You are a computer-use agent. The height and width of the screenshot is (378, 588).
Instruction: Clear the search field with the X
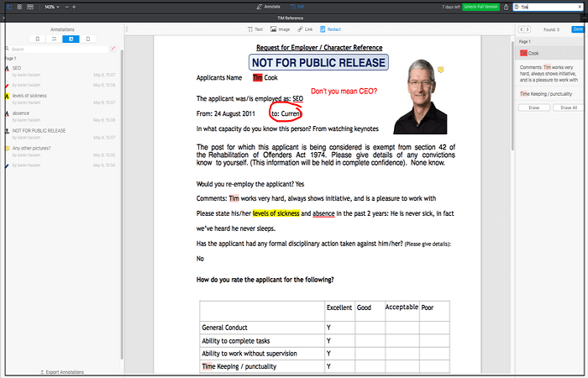tap(580, 7)
